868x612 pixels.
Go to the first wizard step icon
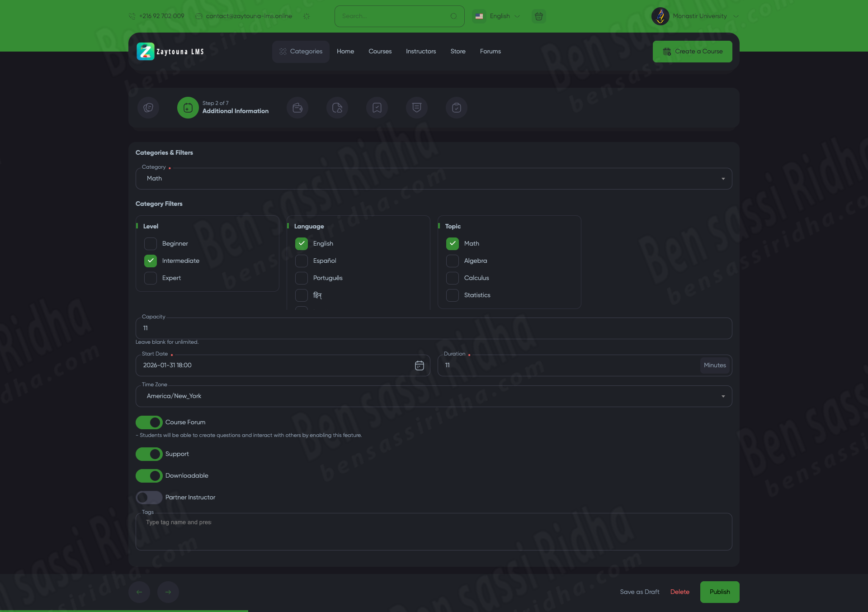[148, 108]
